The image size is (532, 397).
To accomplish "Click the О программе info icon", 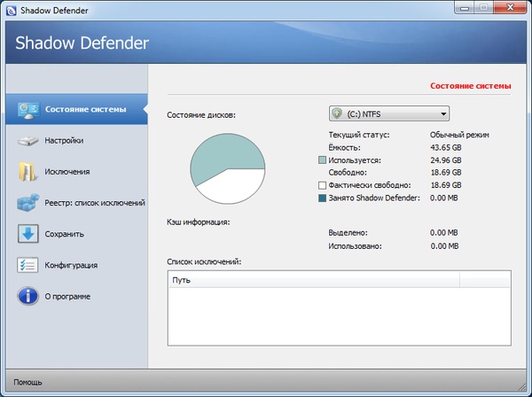I will [x=28, y=296].
